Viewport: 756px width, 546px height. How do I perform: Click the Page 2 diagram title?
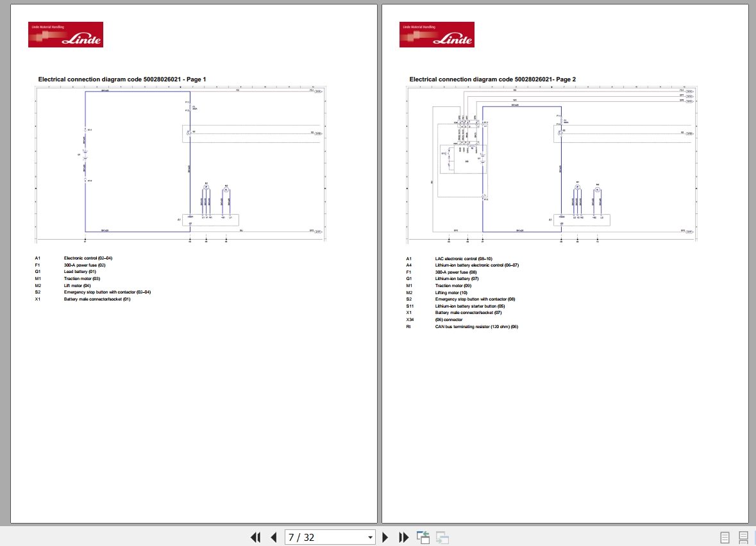point(492,79)
